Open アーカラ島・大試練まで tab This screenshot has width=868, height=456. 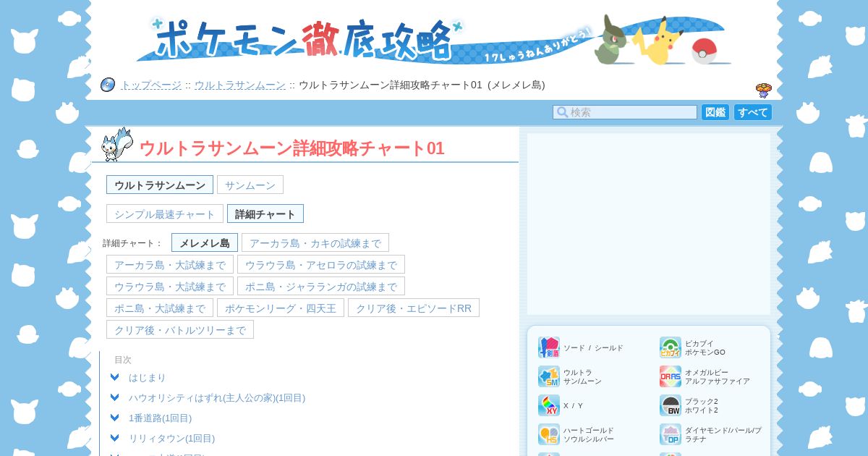[170, 264]
